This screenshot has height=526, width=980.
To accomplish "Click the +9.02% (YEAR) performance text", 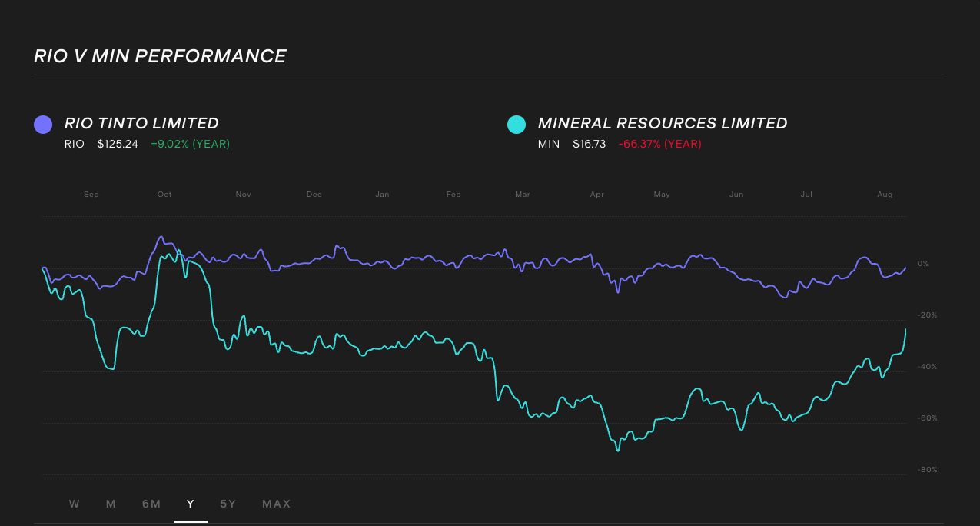I will pos(191,144).
